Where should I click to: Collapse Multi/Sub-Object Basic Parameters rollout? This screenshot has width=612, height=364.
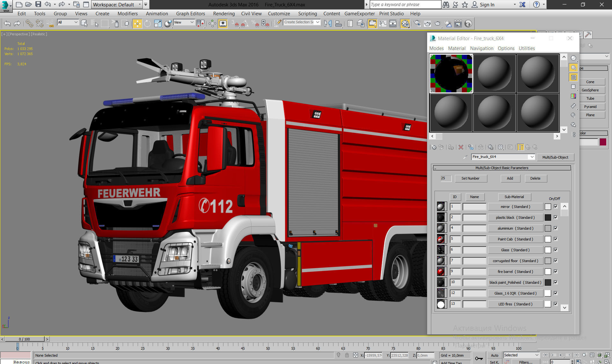click(502, 168)
